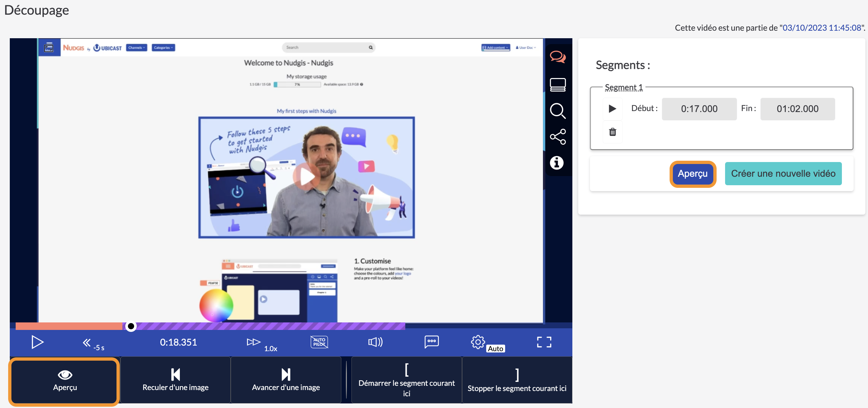Step back one frame with Reculer d'une image

[x=175, y=380]
